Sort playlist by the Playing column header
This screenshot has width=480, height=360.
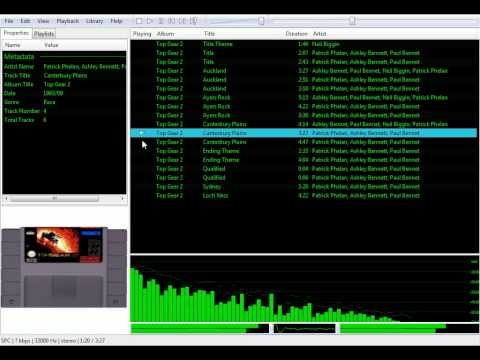coord(142,34)
